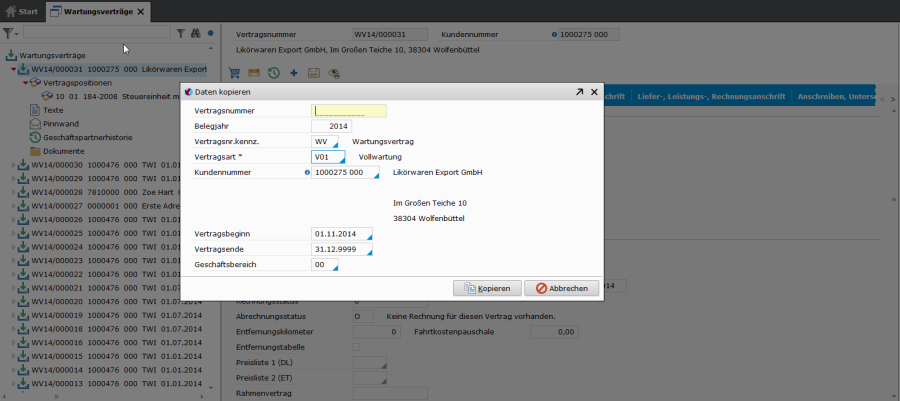Screen dimensions: 900x401
Task: Open the Texte tree entry
Action: [53, 110]
